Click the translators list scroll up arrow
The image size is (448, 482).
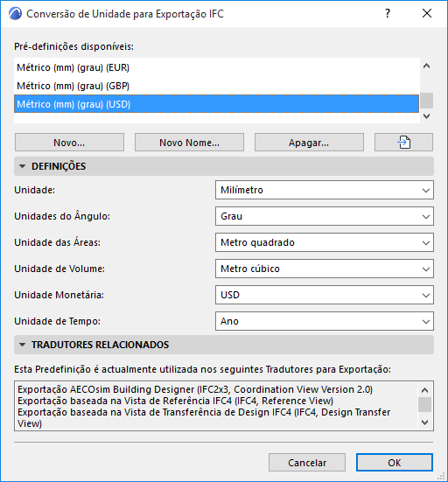tap(425, 390)
